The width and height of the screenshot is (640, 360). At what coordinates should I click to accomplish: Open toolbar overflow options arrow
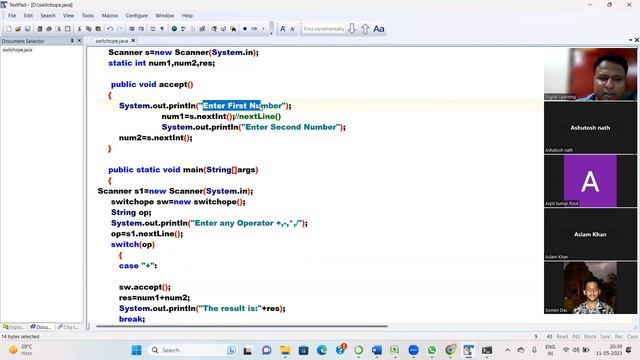[271, 33]
